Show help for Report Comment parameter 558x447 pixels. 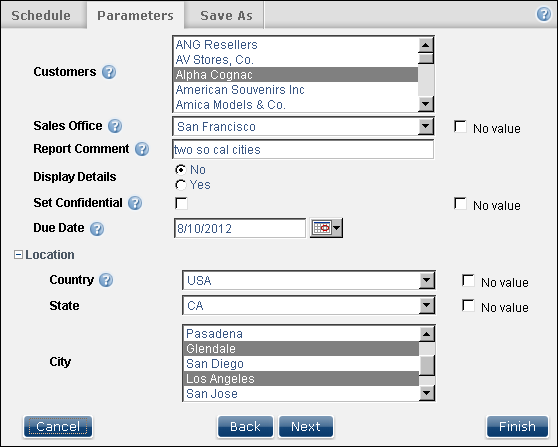click(142, 149)
